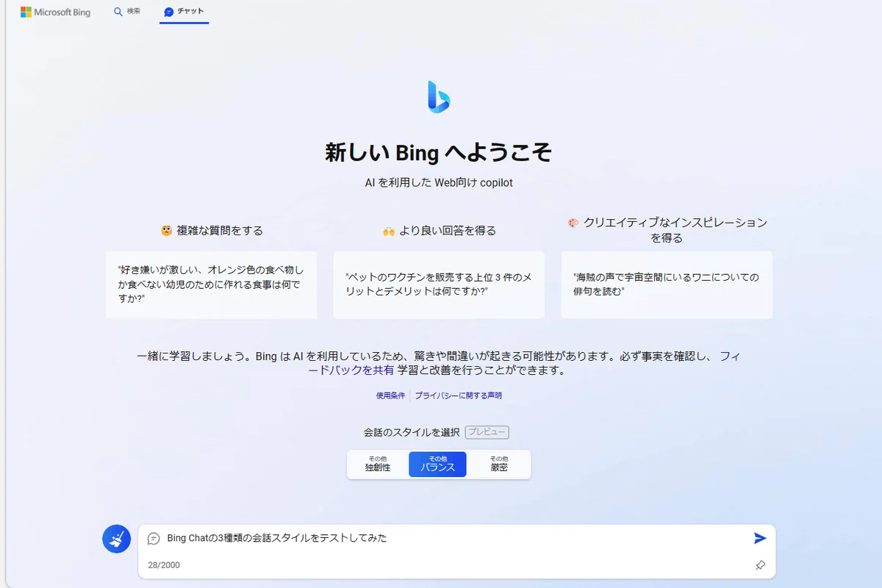This screenshot has height=588, width=882.
Task: Click the chat message input field
Action: (x=456, y=538)
